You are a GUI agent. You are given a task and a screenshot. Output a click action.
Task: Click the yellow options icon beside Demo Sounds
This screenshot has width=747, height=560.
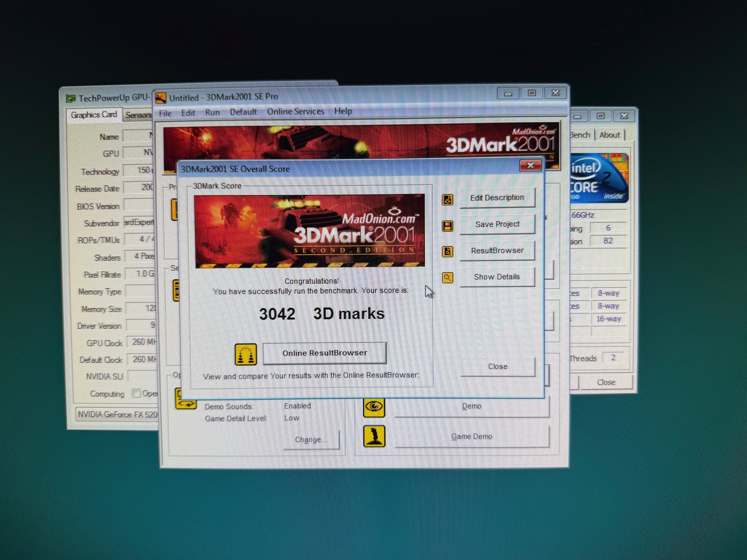186,399
